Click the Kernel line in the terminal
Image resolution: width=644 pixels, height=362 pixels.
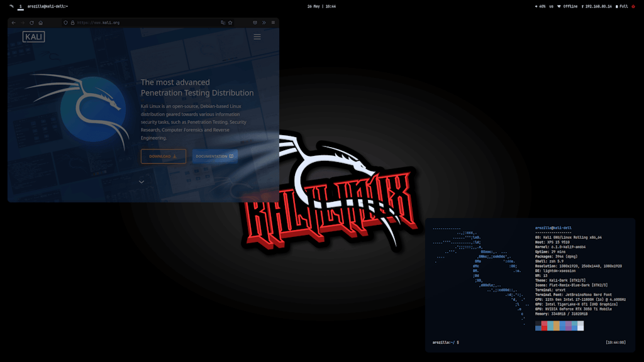560,247
